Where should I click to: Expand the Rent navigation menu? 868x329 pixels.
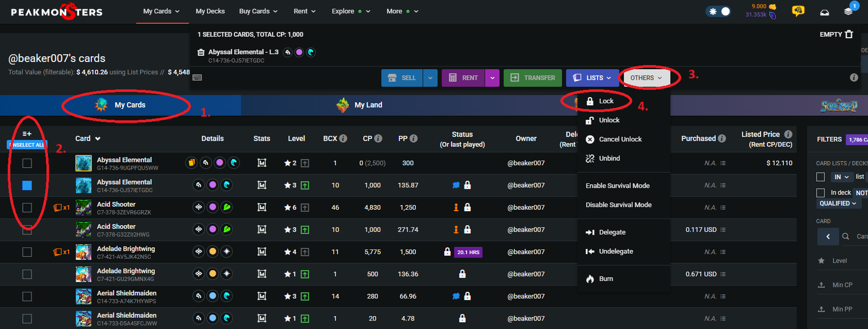(x=304, y=11)
